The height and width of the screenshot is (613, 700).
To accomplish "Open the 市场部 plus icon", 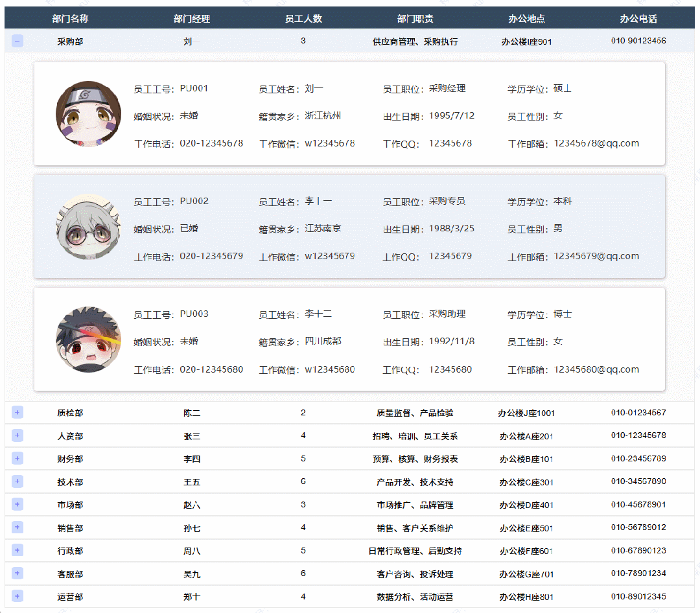I will (x=17, y=504).
